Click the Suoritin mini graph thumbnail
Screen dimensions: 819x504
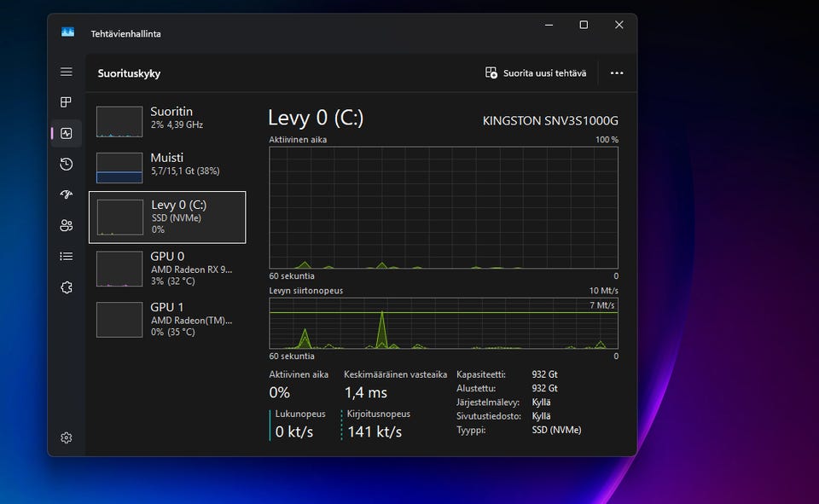tap(119, 122)
